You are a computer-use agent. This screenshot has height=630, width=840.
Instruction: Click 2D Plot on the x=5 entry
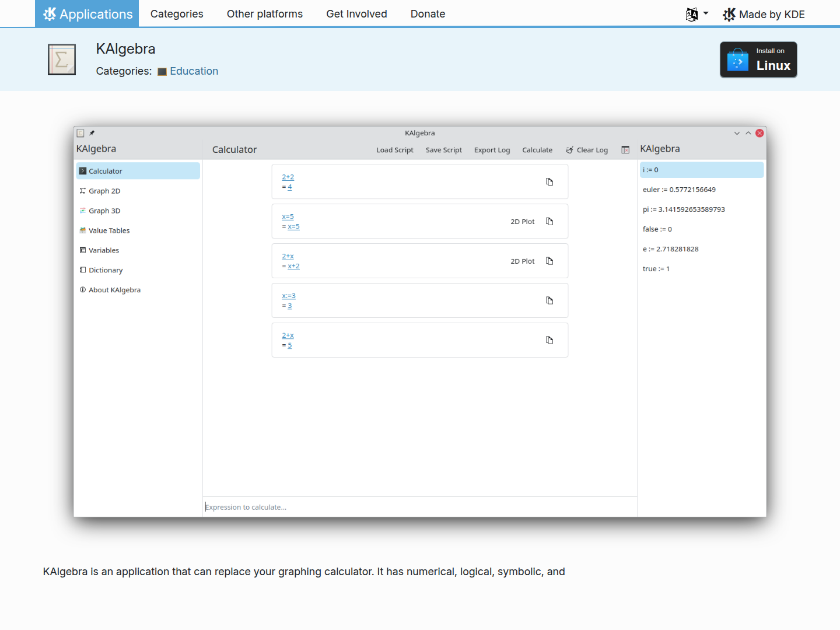[523, 222]
